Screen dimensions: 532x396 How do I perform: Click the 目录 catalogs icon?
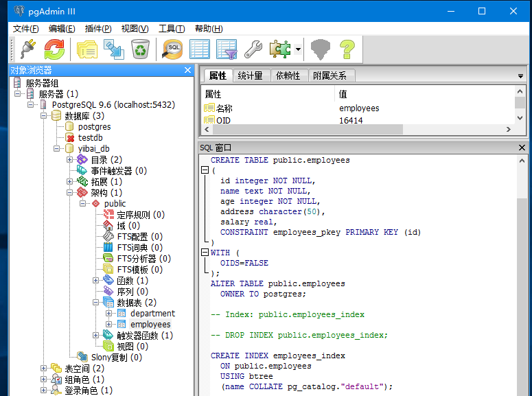82,159
